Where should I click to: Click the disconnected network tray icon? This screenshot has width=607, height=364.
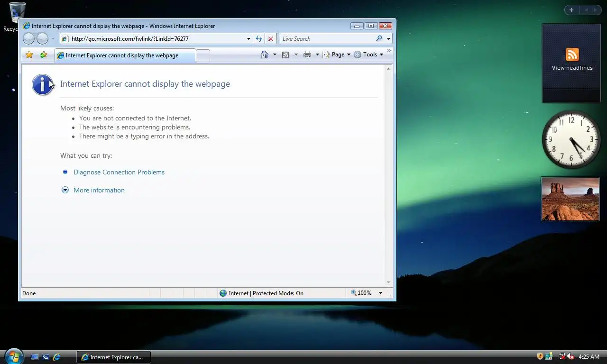point(561,356)
